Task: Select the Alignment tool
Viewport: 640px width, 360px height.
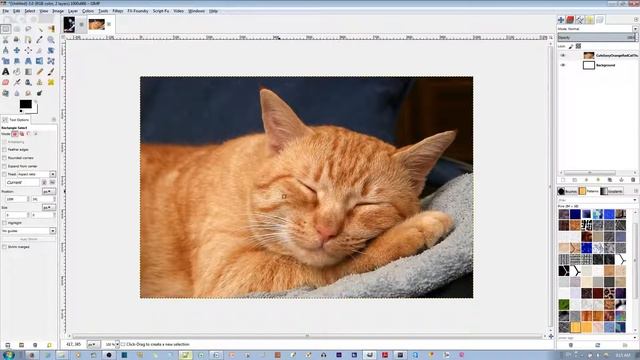Action: coord(28,50)
